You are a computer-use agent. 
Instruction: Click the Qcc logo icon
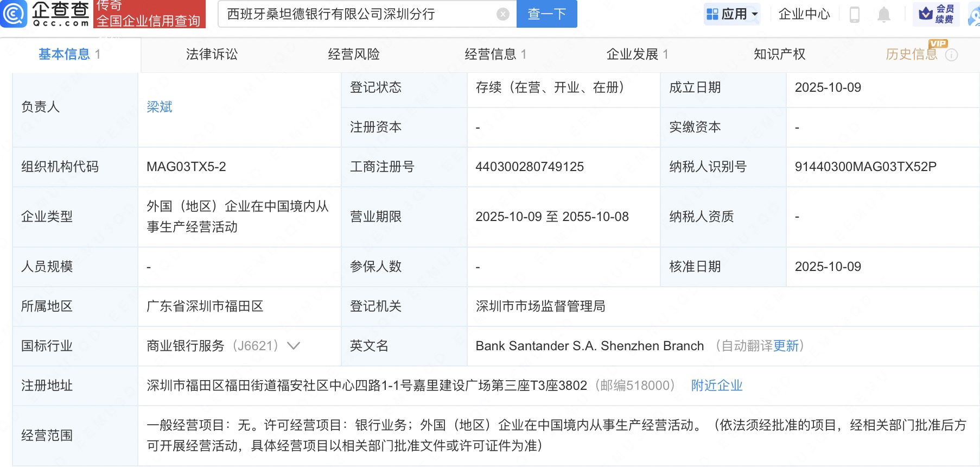(x=14, y=14)
